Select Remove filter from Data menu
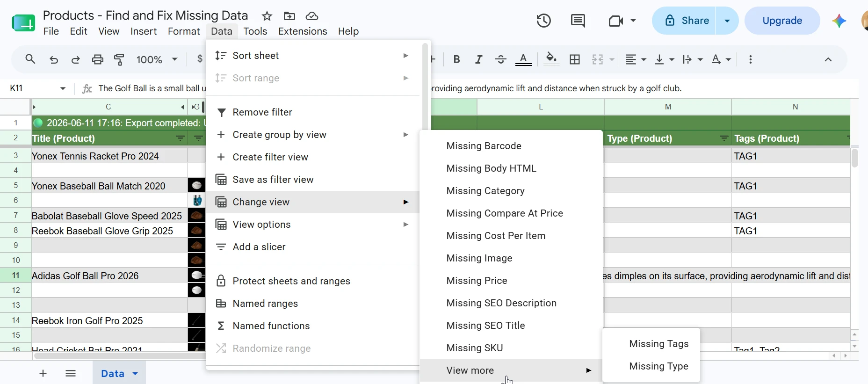 pyautogui.click(x=312, y=112)
